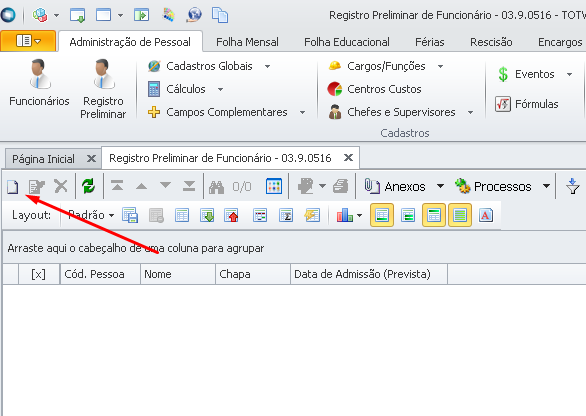Click the [x] select-all column header
Screen dimensions: 586x416
tap(38, 274)
